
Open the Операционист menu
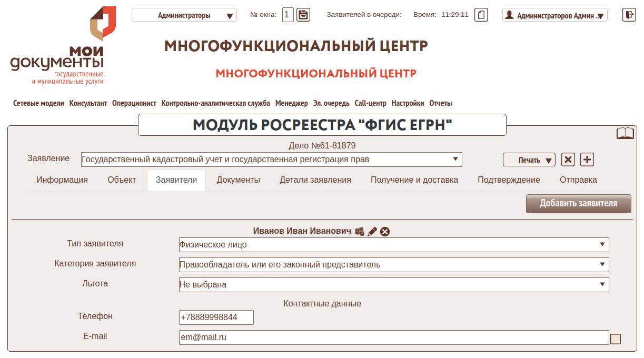(134, 104)
